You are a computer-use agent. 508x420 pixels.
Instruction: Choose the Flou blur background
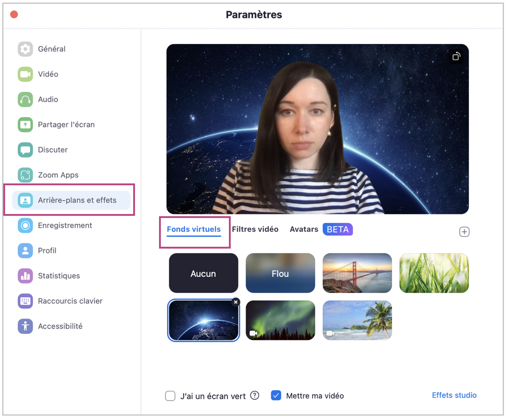pos(280,273)
